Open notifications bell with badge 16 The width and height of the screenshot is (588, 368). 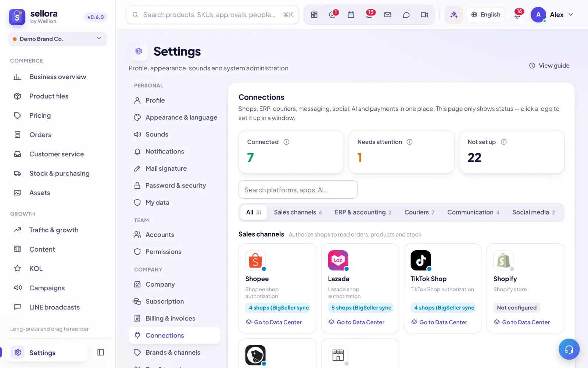pos(517,15)
